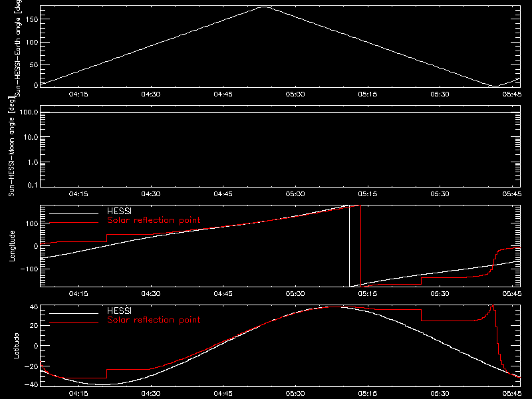Click the white legend line sample in Longitude plot
This screenshot has width=532, height=399.
click(x=74, y=213)
